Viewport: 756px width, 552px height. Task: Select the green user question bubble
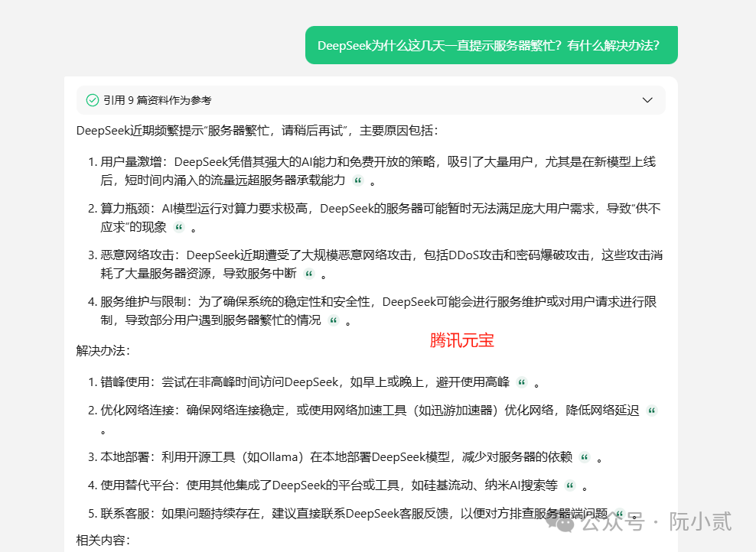[x=491, y=45]
